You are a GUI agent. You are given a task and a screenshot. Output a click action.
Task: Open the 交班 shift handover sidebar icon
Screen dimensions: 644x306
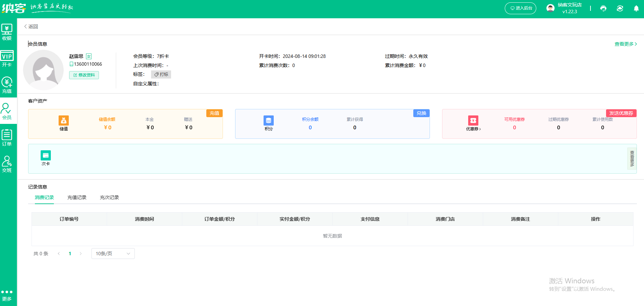pyautogui.click(x=7, y=164)
